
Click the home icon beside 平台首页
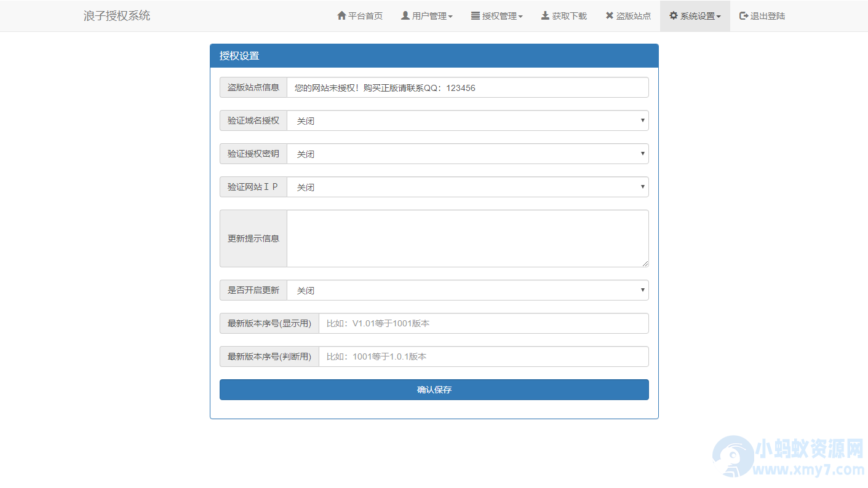341,15
